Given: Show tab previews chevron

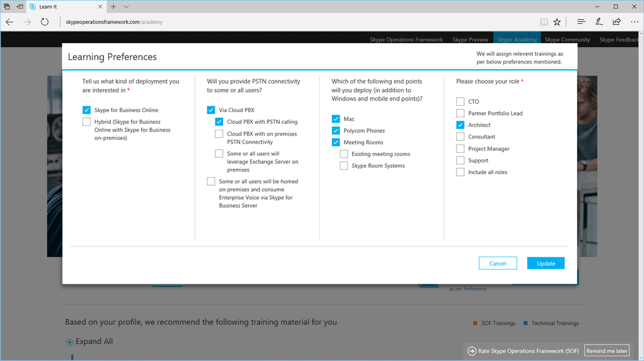Looking at the screenshot, I should pyautogui.click(x=126, y=6).
